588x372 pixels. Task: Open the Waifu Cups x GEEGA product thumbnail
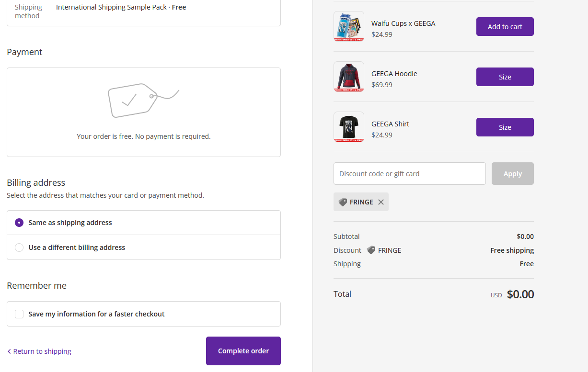coord(348,26)
